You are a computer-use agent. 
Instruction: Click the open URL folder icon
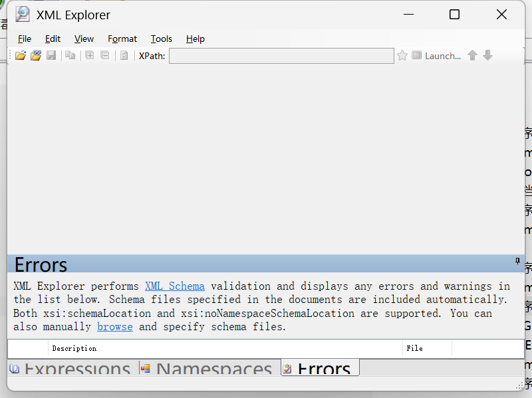pos(35,55)
